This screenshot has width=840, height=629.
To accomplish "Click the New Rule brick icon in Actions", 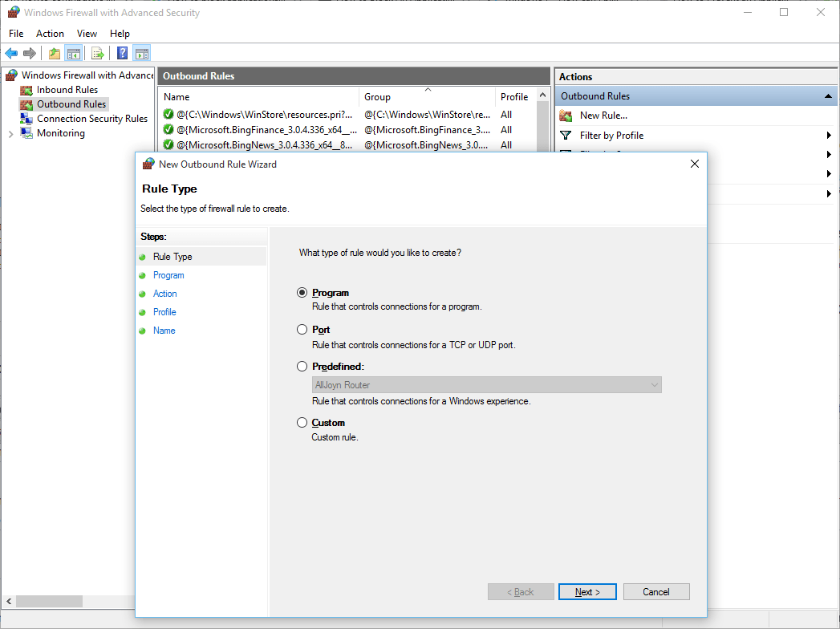I will (566, 116).
